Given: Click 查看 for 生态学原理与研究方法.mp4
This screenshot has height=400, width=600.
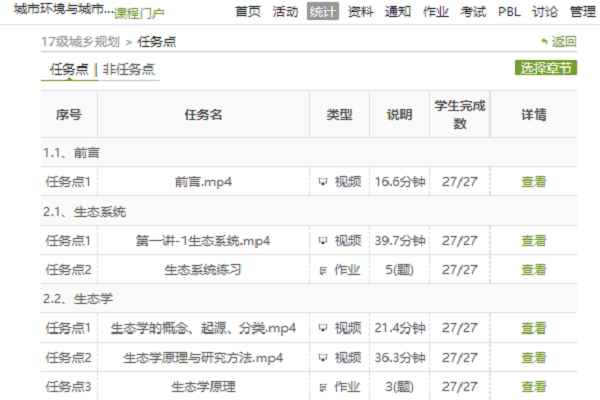Looking at the screenshot, I should (x=534, y=358).
